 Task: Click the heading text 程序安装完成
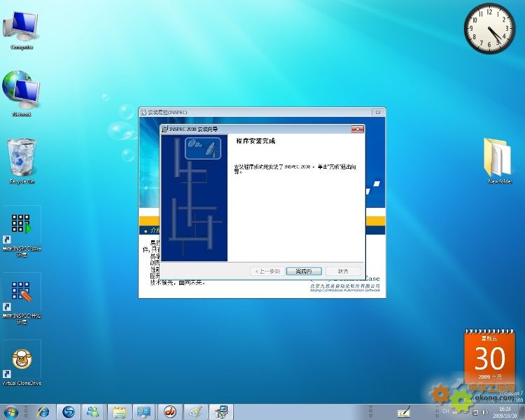[255, 141]
